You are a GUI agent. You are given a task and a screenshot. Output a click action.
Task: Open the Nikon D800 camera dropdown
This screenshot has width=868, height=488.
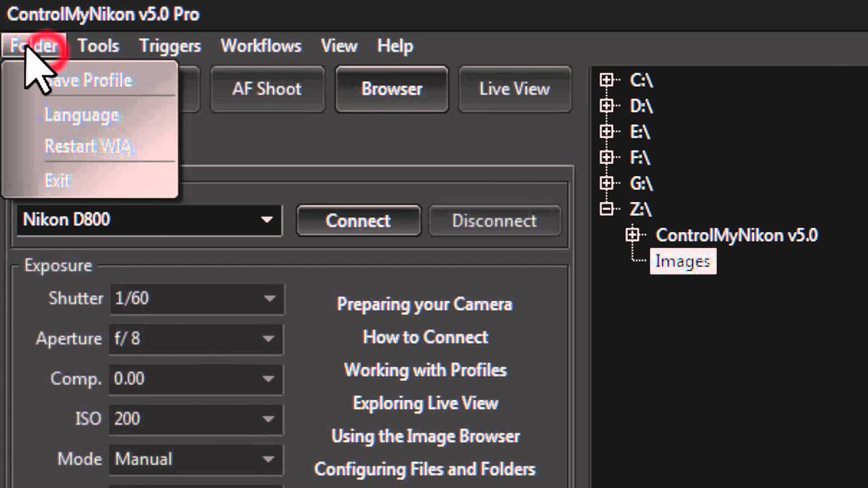click(x=149, y=220)
